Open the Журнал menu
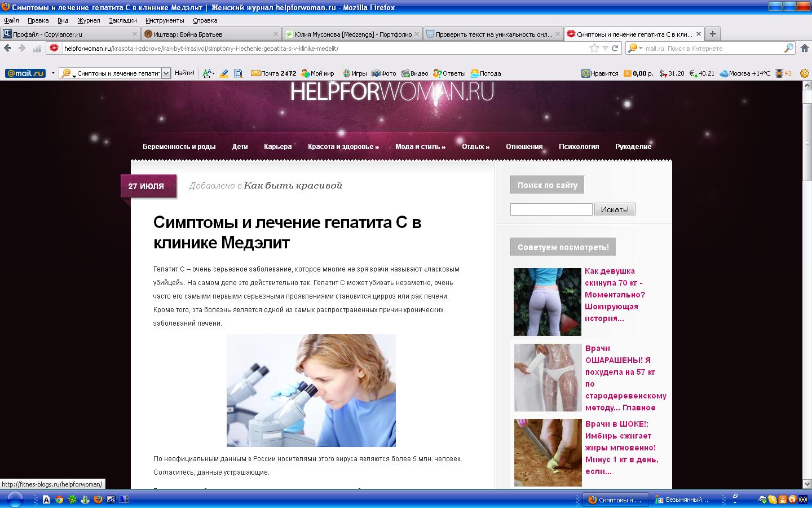The image size is (812, 508). [89, 20]
